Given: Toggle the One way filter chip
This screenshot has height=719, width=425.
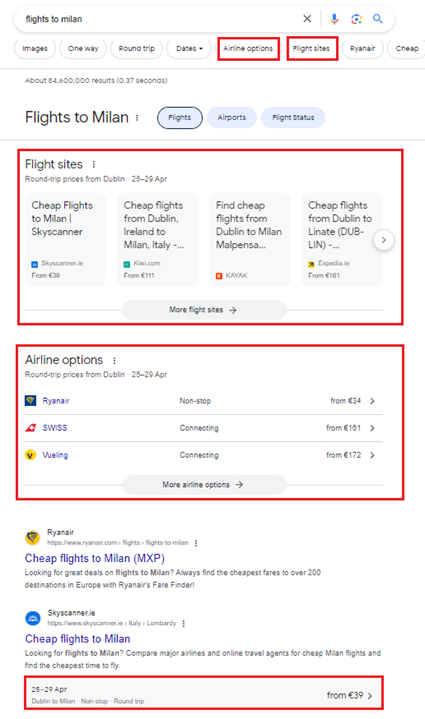Looking at the screenshot, I should point(83,49).
